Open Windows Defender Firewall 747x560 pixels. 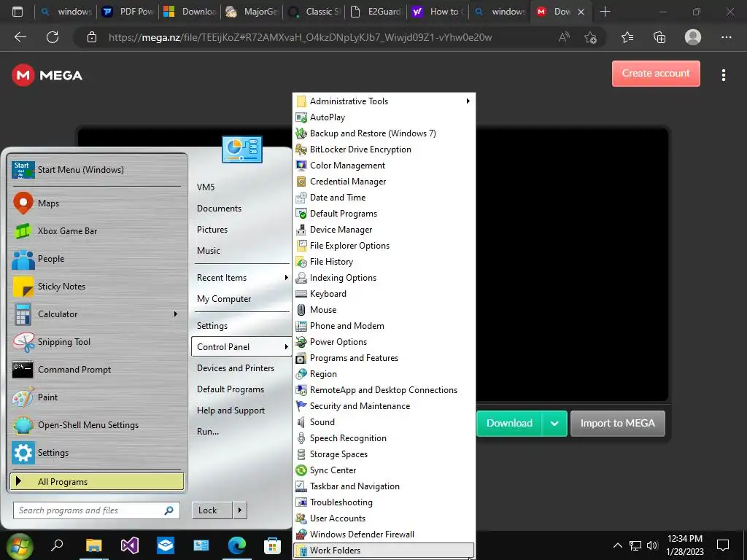384,534
